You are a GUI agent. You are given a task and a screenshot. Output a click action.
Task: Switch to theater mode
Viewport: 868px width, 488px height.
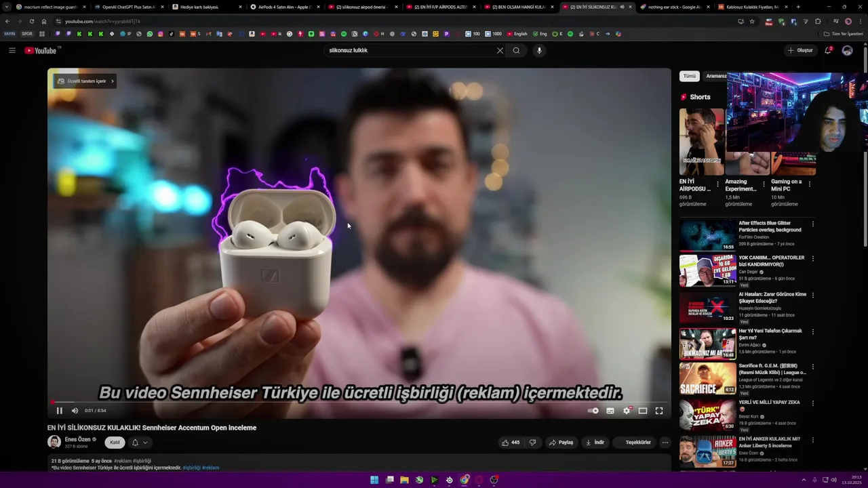643,410
